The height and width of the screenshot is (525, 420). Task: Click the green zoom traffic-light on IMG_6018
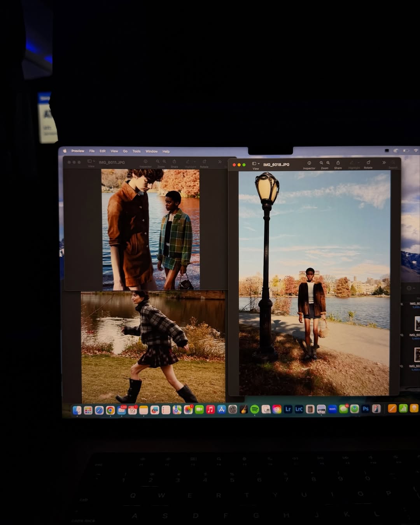click(x=244, y=164)
